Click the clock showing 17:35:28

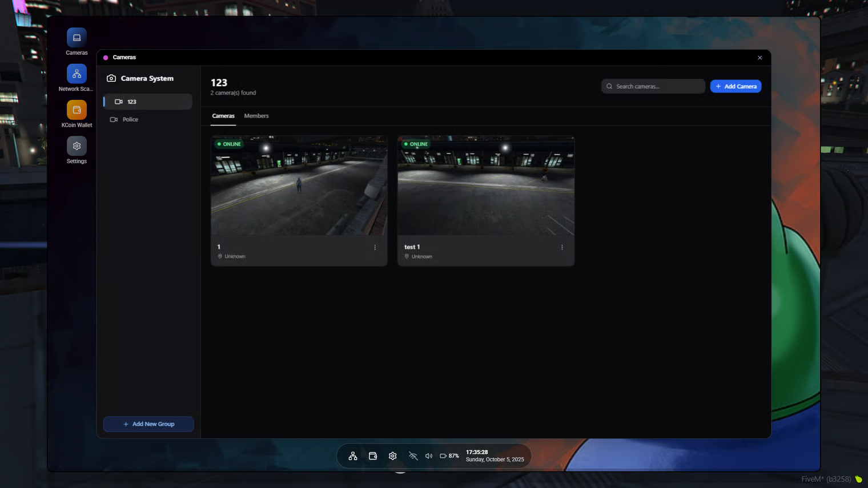tap(477, 452)
